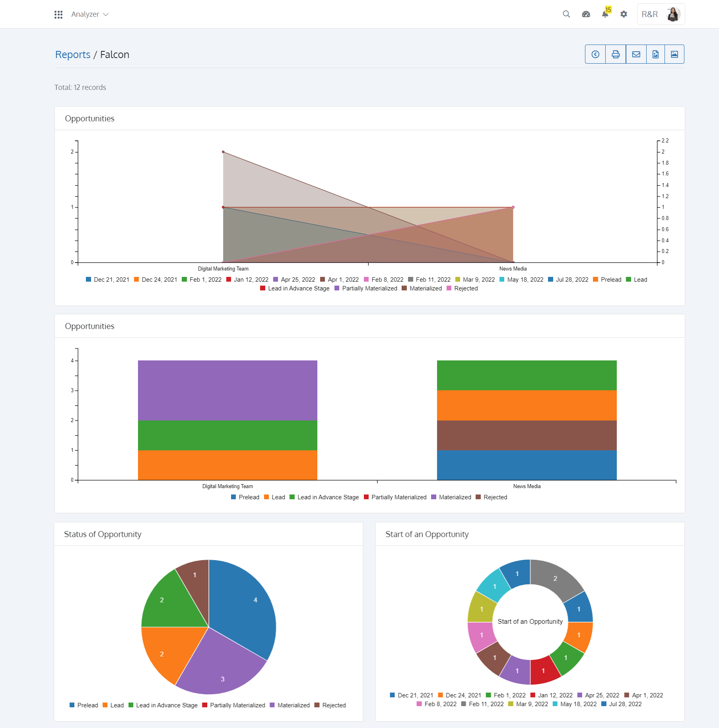Click brown Rejected segment of News Media bar
Viewport: 719px width, 728px height.
tap(527, 435)
